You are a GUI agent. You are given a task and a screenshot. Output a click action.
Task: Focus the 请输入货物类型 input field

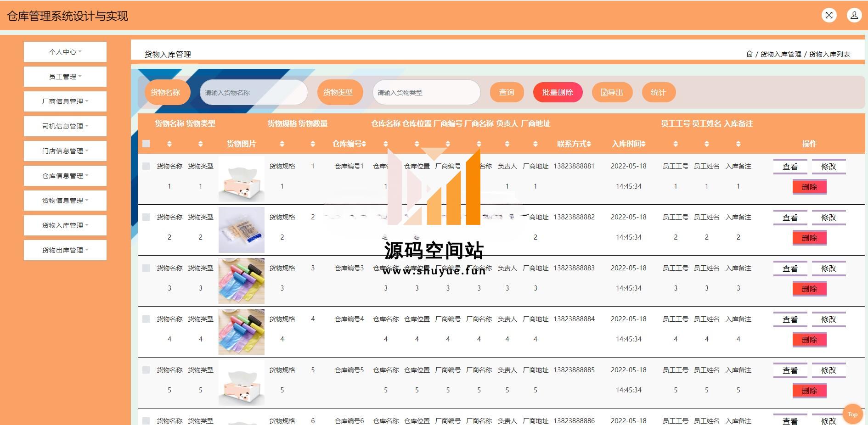tap(426, 92)
